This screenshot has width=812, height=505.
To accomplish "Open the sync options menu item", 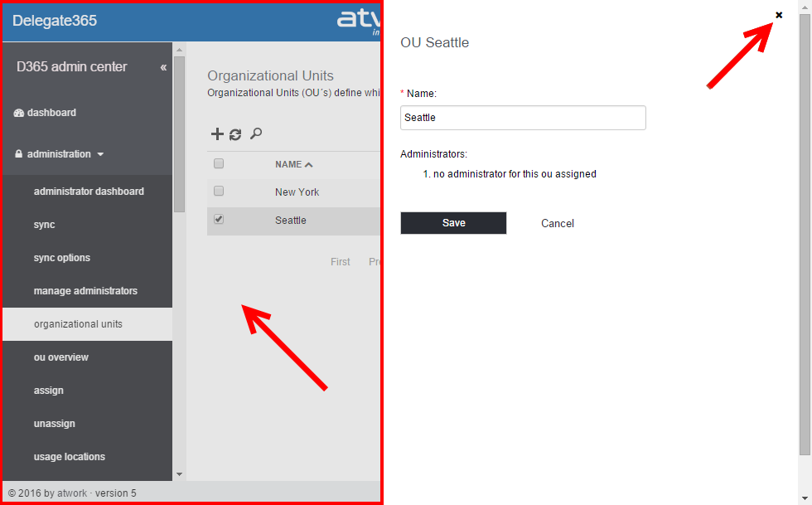I will pyautogui.click(x=62, y=258).
